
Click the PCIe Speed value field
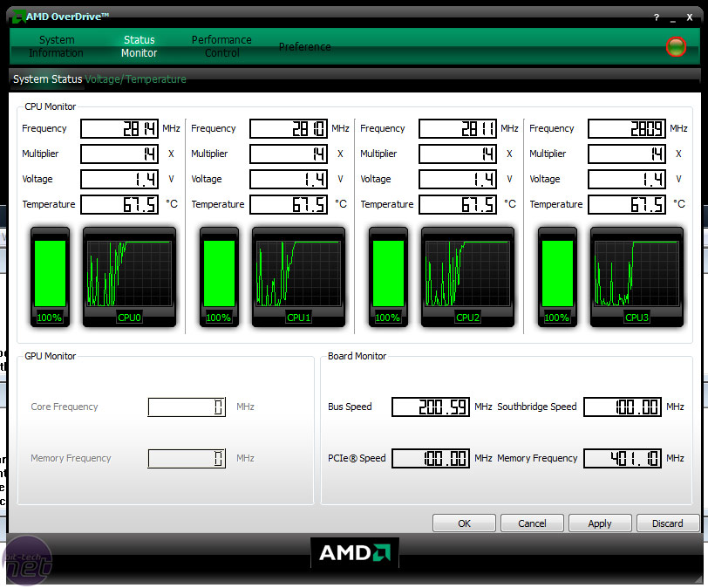[431, 458]
